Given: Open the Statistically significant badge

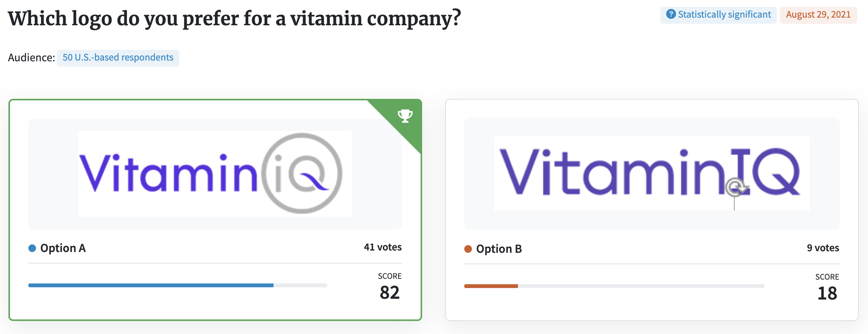Looking at the screenshot, I should tap(717, 14).
